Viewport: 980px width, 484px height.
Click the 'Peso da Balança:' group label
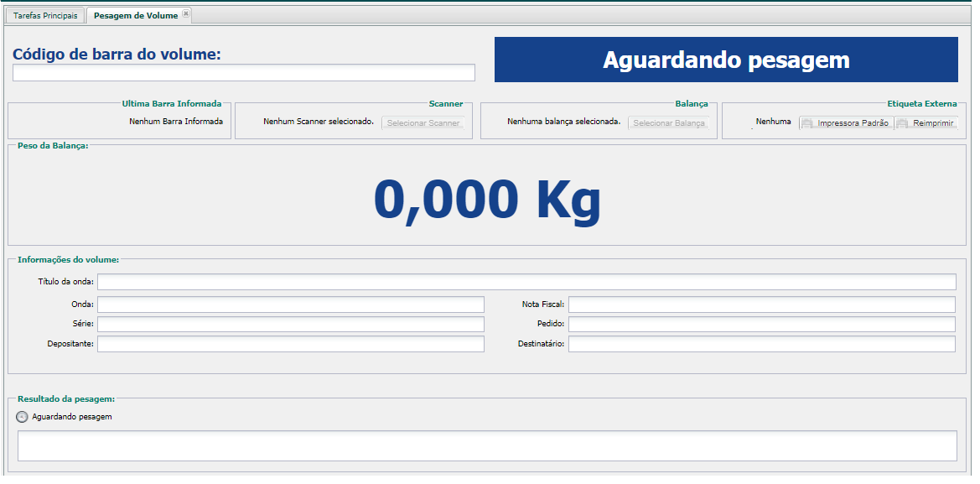tap(53, 146)
